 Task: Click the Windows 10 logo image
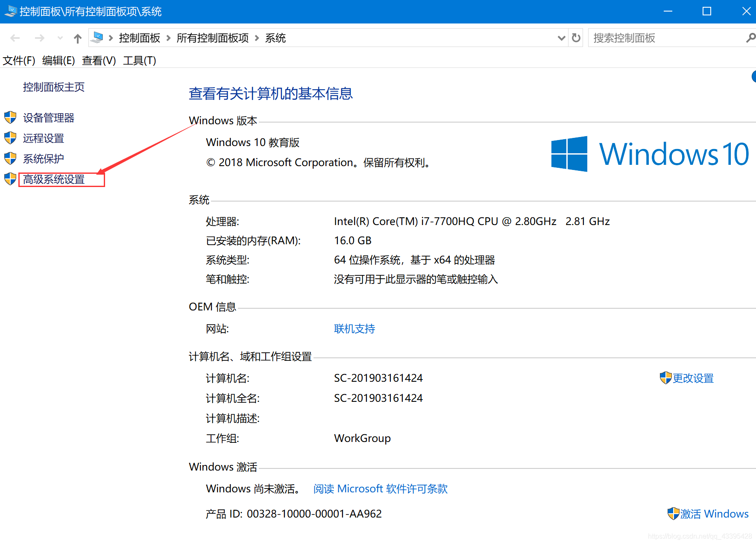[x=650, y=154]
